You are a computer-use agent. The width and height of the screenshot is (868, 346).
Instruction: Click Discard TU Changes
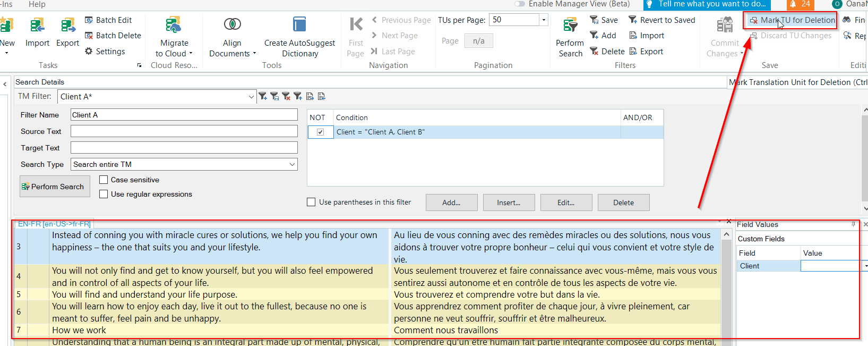[x=790, y=36]
